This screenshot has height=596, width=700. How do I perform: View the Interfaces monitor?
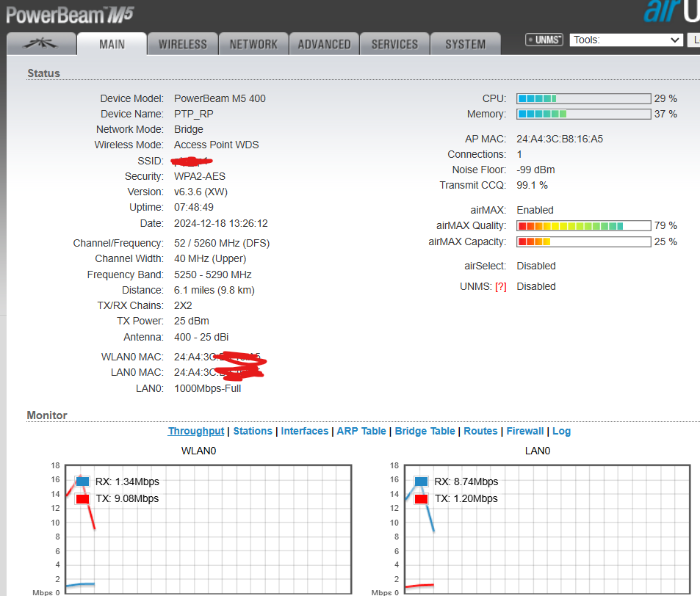(305, 431)
